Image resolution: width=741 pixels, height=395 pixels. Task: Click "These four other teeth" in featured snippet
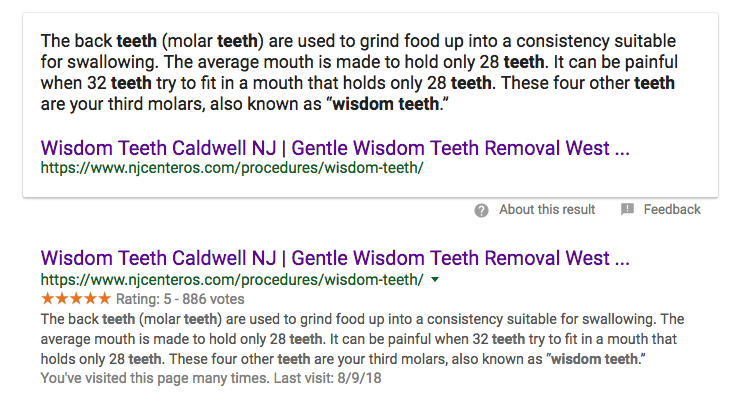click(x=588, y=83)
